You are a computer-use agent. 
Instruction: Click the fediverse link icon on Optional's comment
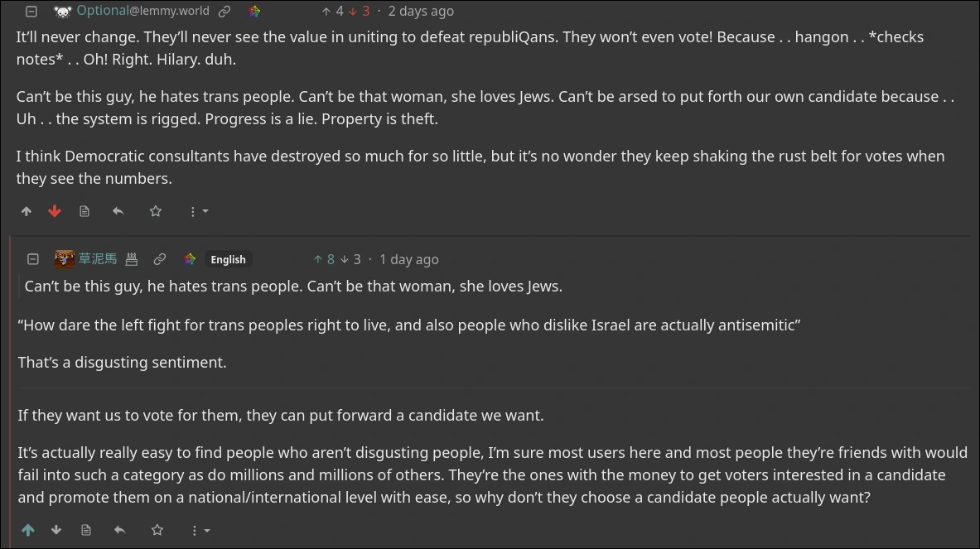pyautogui.click(x=254, y=12)
